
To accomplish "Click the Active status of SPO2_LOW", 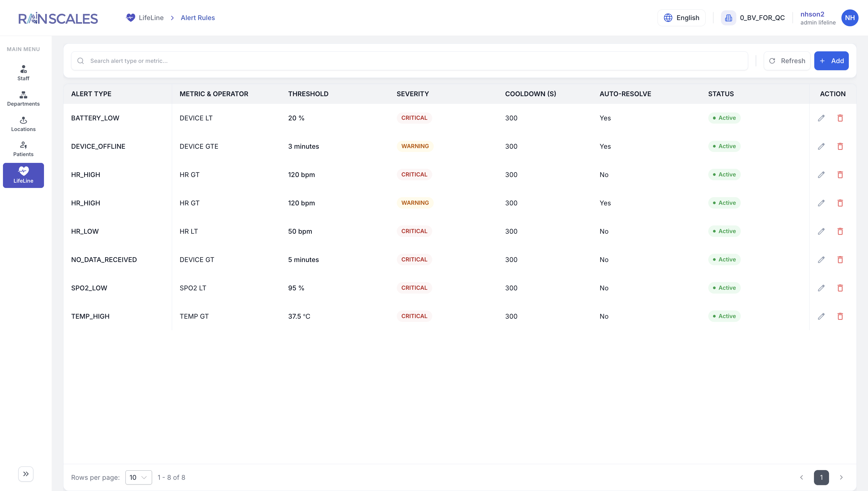I will [724, 288].
